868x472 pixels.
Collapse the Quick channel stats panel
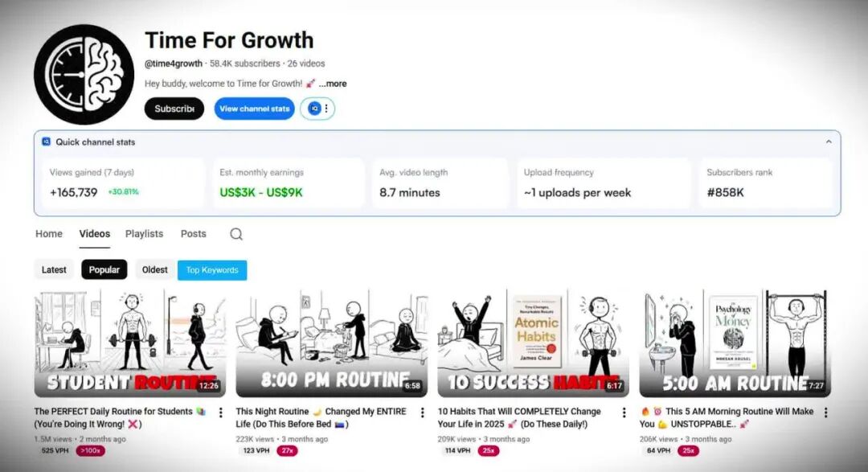coord(829,142)
